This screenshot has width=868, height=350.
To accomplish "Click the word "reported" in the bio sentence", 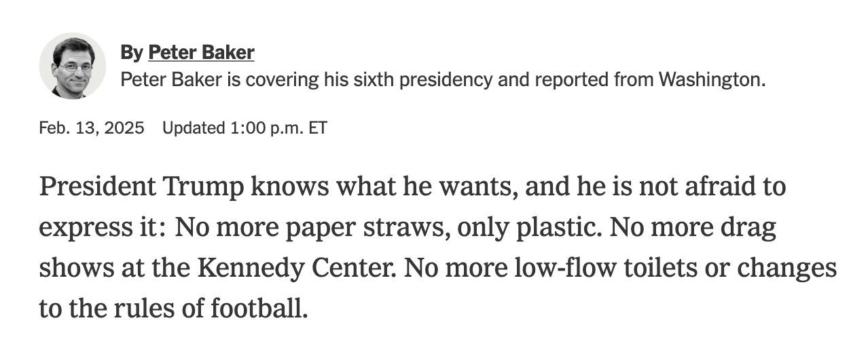I will click(572, 80).
